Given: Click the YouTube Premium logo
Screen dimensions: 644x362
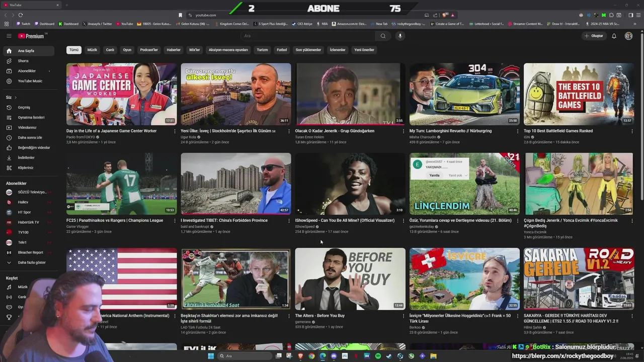Looking at the screenshot, I should pyautogui.click(x=32, y=36).
